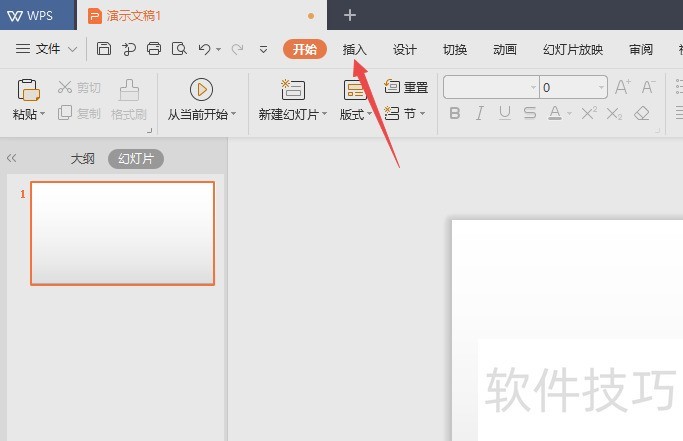Click the Undo arrow icon
Image resolution: width=683 pixels, height=441 pixels.
pyautogui.click(x=205, y=48)
